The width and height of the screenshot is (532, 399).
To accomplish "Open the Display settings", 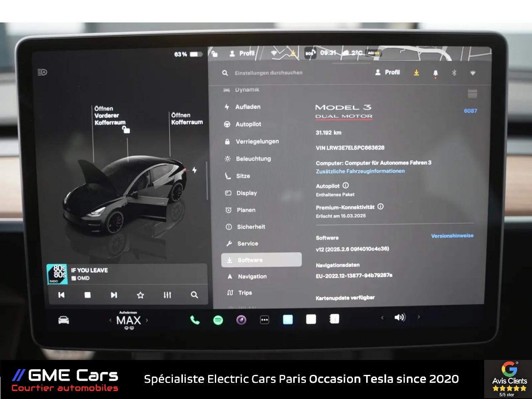I will click(241, 193).
